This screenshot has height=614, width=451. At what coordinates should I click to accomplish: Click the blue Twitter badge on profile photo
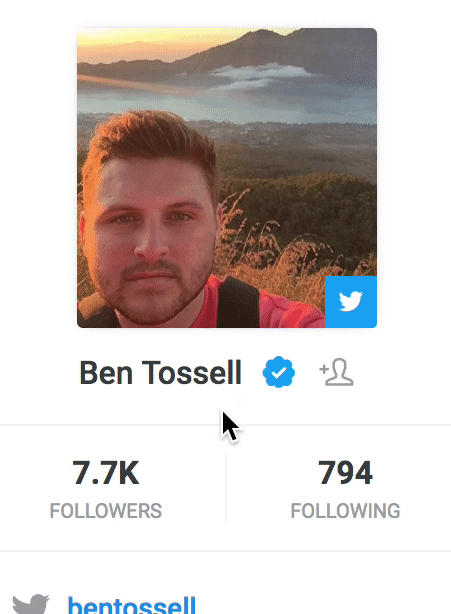coord(351,302)
